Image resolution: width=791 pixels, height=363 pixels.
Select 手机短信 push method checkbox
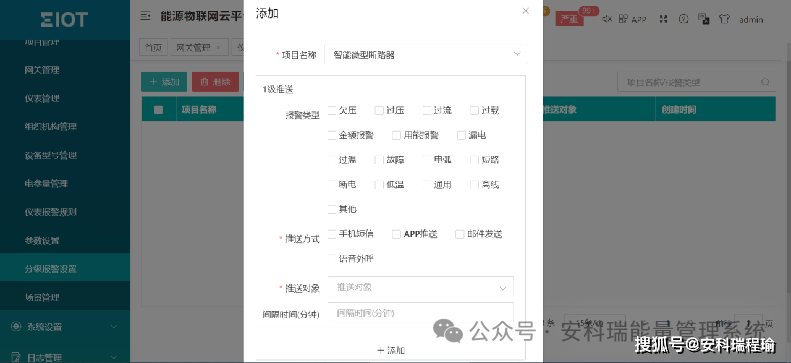331,234
